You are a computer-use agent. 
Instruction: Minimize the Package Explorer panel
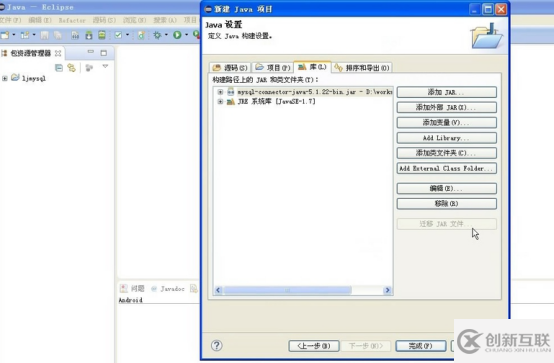pyautogui.click(x=91, y=52)
